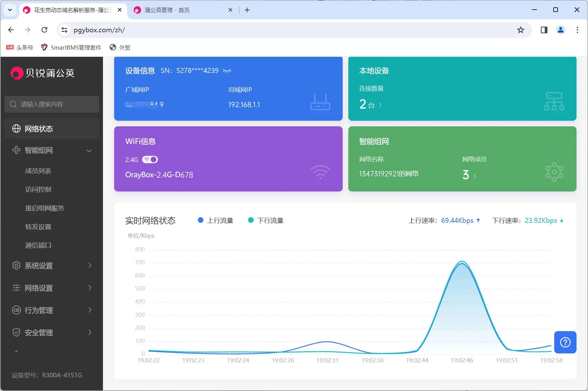This screenshot has width=588, height=391.
Task: Click the blue help question mark button
Action: tap(565, 342)
